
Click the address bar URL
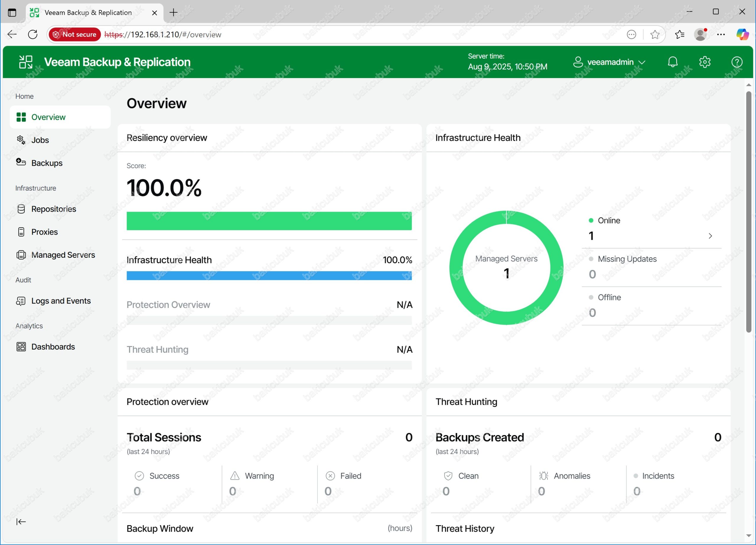[163, 34]
